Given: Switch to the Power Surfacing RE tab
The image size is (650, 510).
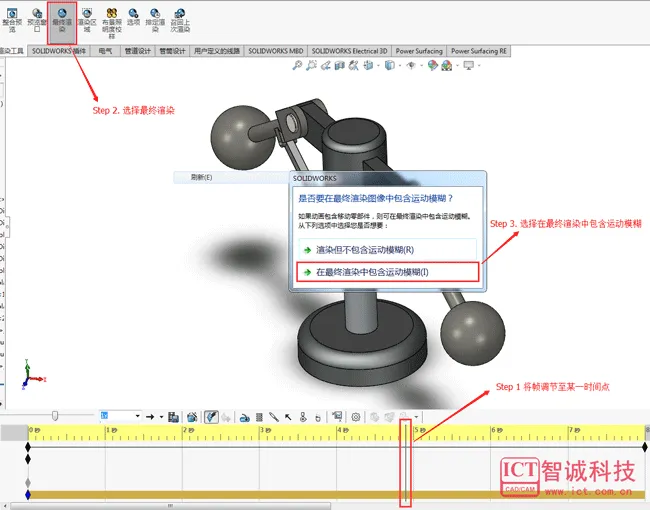Looking at the screenshot, I should coord(479,51).
